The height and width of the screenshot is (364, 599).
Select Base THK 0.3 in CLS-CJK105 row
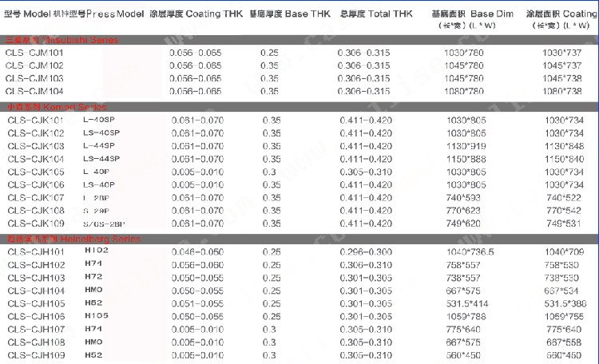[269, 172]
